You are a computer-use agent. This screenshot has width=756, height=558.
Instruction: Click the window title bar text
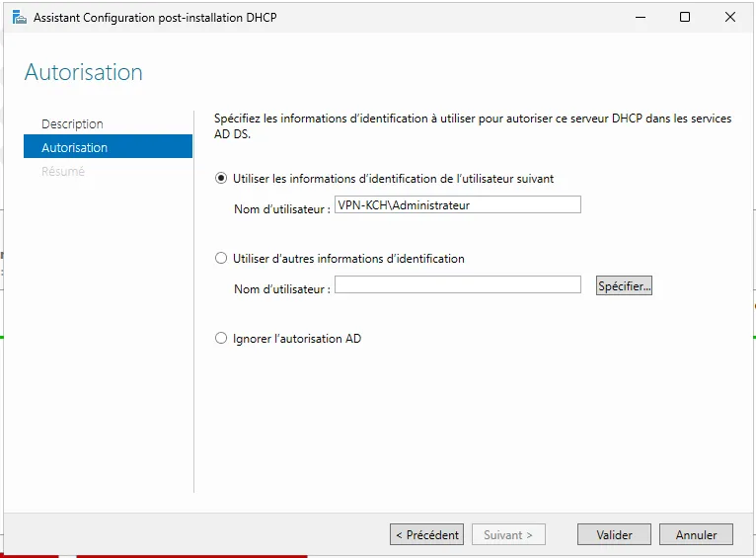155,18
